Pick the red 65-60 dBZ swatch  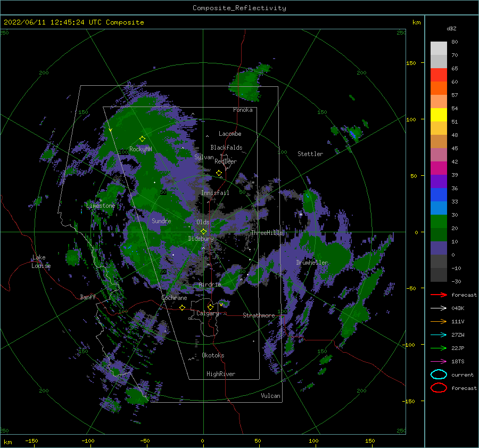pos(439,75)
